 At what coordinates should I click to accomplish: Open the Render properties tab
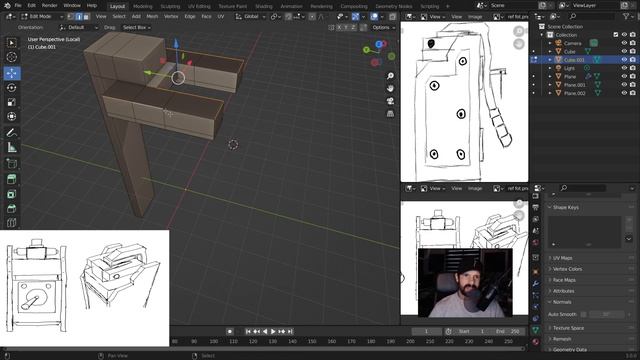pyautogui.click(x=536, y=196)
